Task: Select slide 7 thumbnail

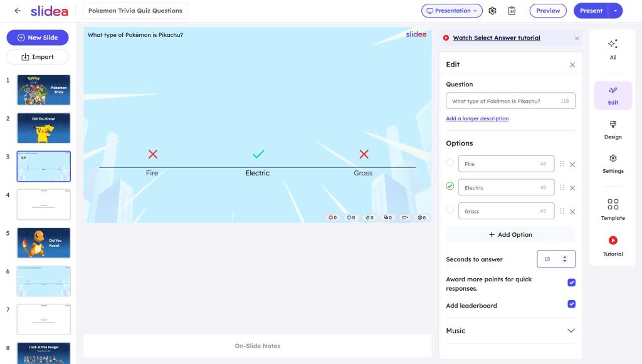Action: pyautogui.click(x=43, y=320)
